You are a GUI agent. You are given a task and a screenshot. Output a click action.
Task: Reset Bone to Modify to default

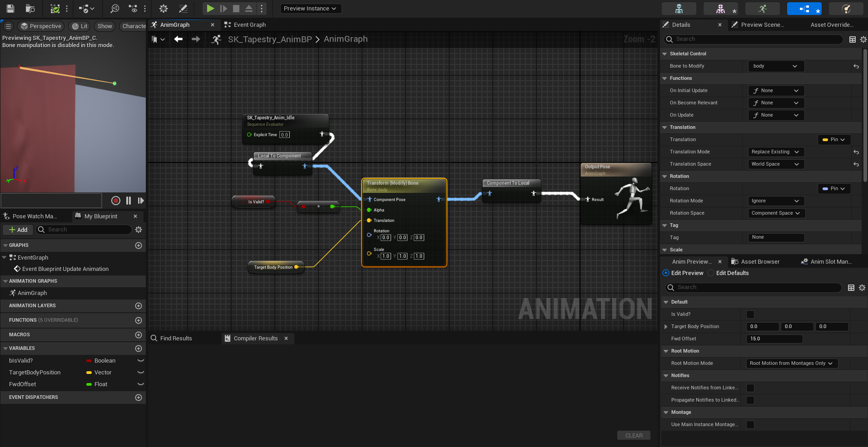click(856, 66)
